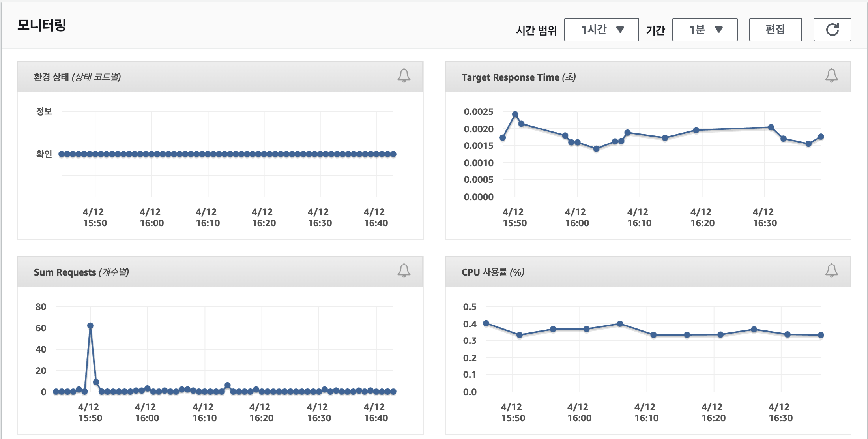
Task: Click the small bump near 16:14 in Sum Requests
Action: pyautogui.click(x=227, y=385)
